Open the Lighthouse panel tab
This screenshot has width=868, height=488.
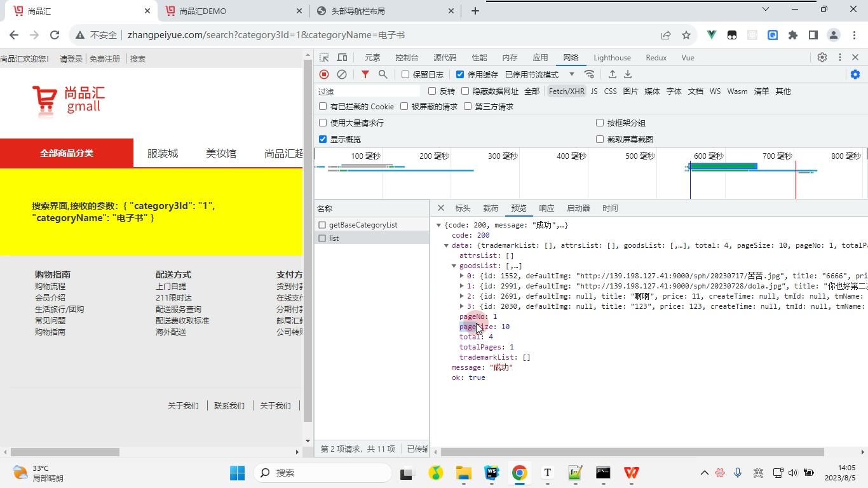(612, 57)
